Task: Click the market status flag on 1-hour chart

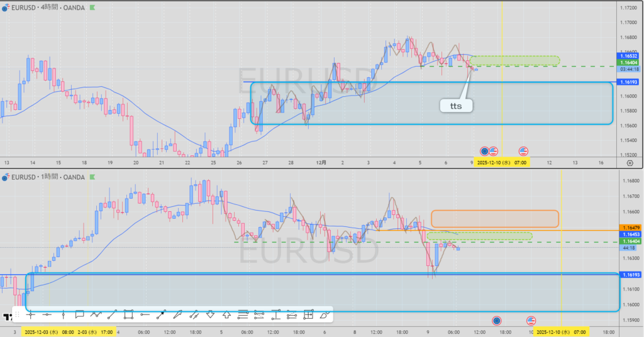Action: point(93,178)
